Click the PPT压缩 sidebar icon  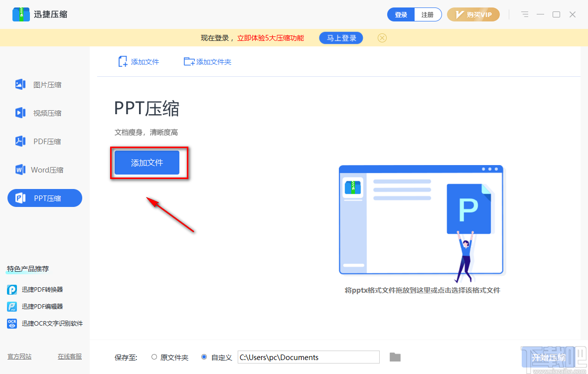(x=20, y=198)
